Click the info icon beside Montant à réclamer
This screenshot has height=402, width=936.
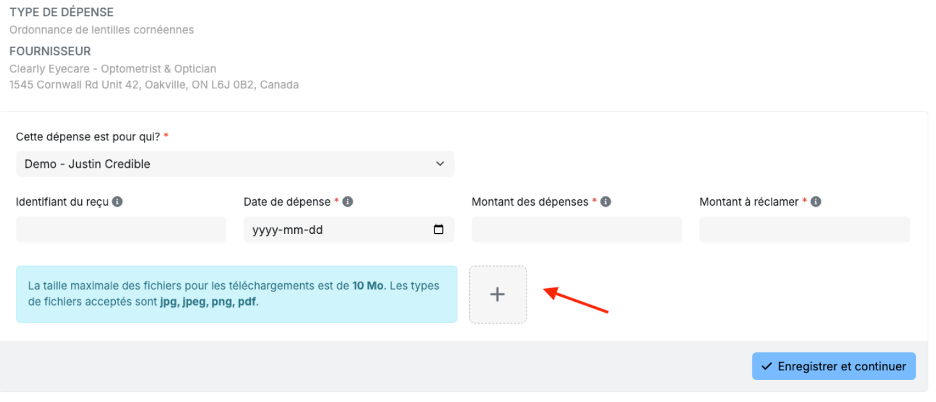tap(816, 202)
